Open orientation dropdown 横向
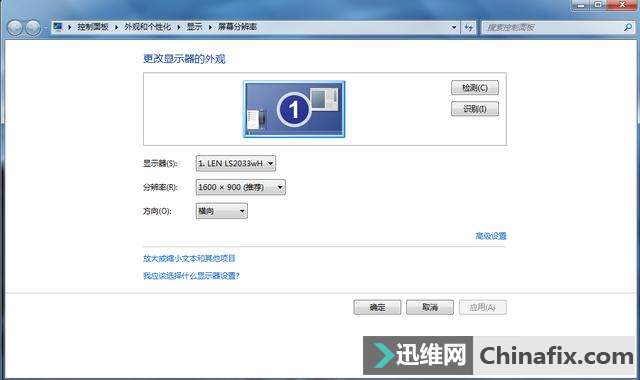The height and width of the screenshot is (380, 640). [x=222, y=211]
